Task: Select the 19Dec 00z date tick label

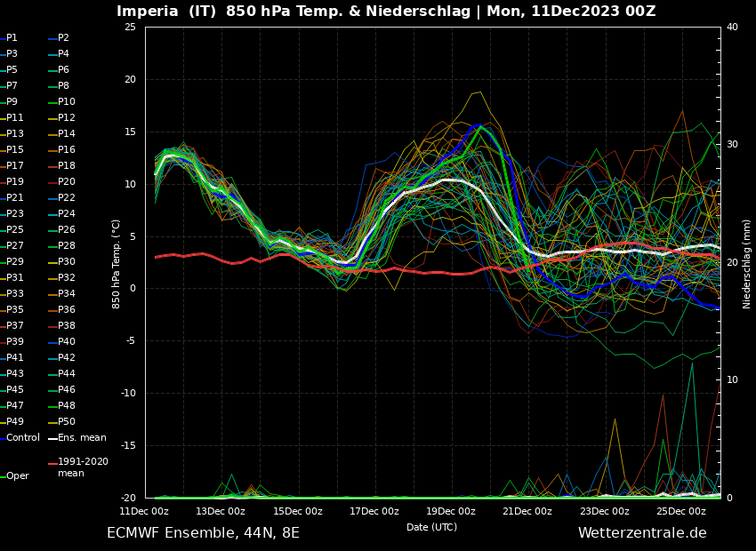Action: 451,511
